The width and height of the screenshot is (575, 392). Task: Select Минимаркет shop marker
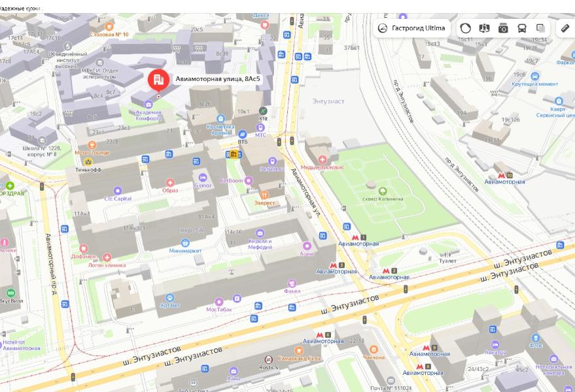pyautogui.click(x=185, y=243)
